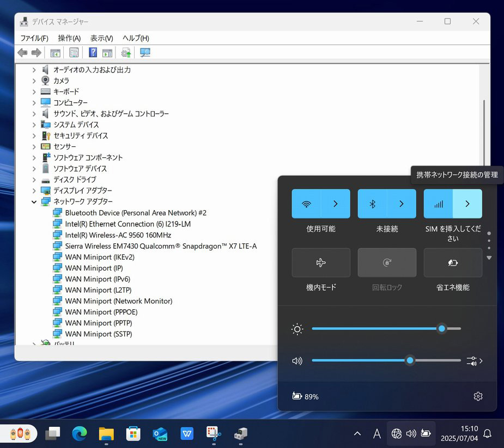Select Sierra Wireless EM7430 adapter entry
504x448 pixels.
[x=160, y=246]
